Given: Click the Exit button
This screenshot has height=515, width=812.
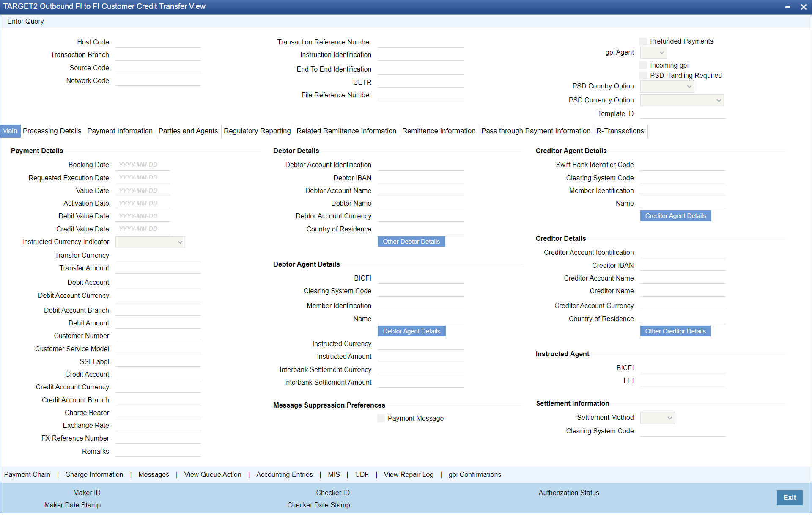Looking at the screenshot, I should pyautogui.click(x=790, y=498).
